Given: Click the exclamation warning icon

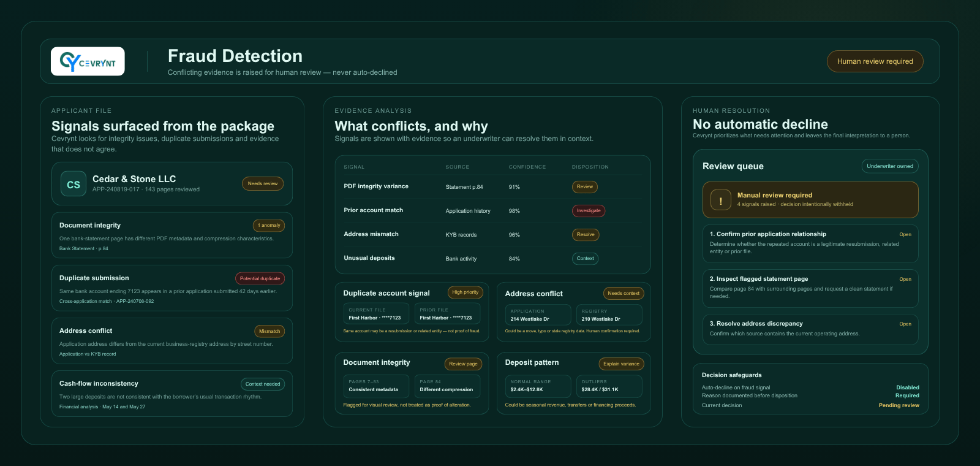Looking at the screenshot, I should coord(721,200).
